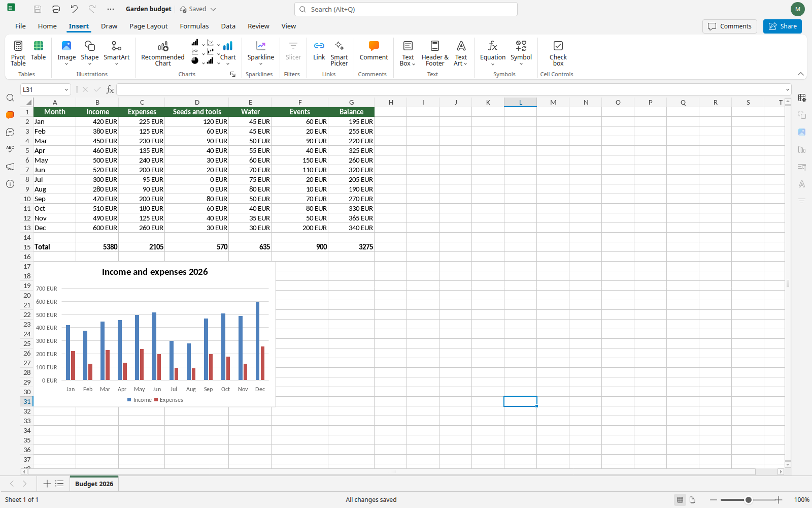The image size is (812, 508).
Task: Click the Undo icon
Action: pyautogui.click(x=74, y=9)
